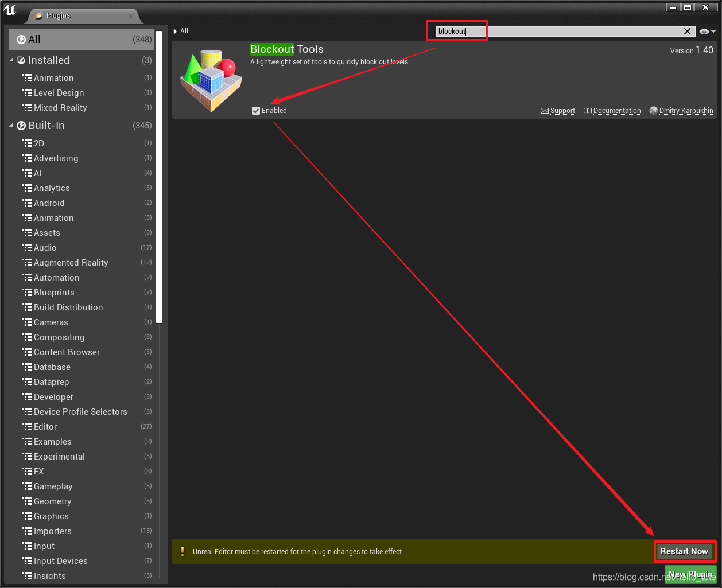Collapse the Built-In category tree
This screenshot has height=588, width=722.
coord(11,126)
